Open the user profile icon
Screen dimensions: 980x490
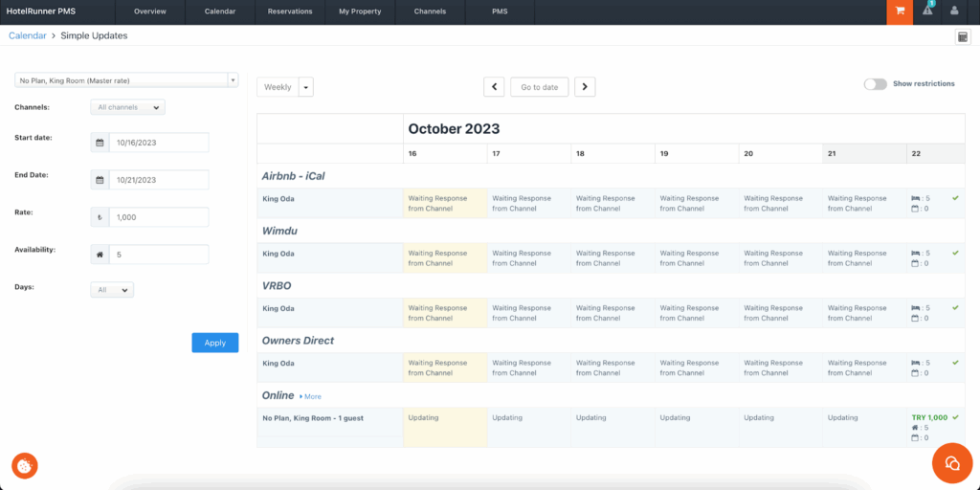[954, 11]
